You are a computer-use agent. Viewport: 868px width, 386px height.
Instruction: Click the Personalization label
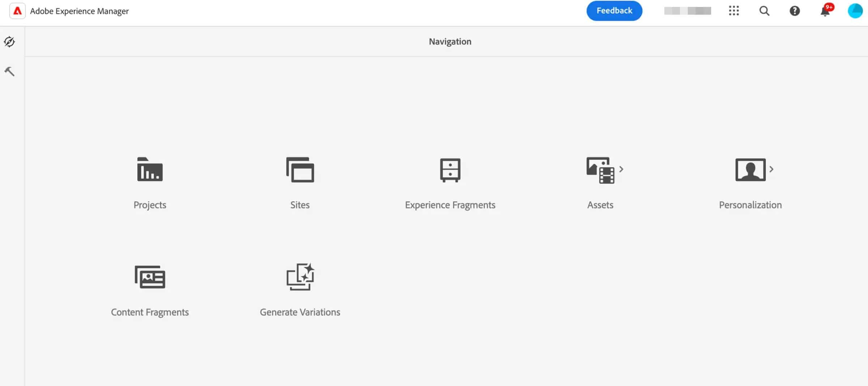click(750, 205)
